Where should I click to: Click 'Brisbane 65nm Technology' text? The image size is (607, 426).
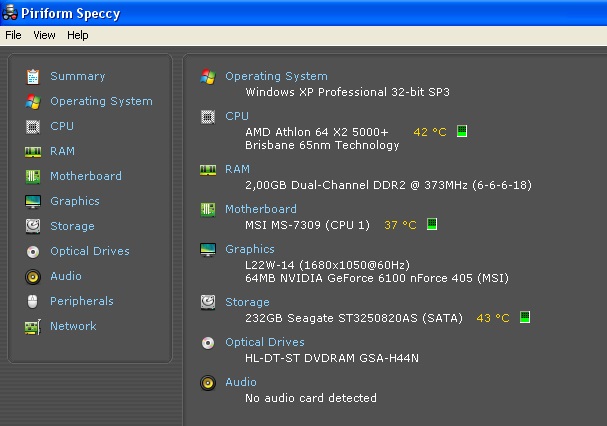click(322, 145)
